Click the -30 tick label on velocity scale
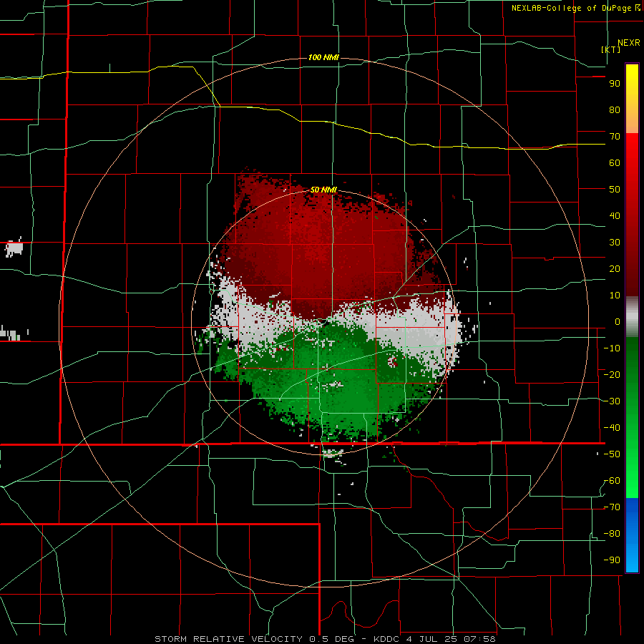The height and width of the screenshot is (644, 644). click(x=612, y=401)
